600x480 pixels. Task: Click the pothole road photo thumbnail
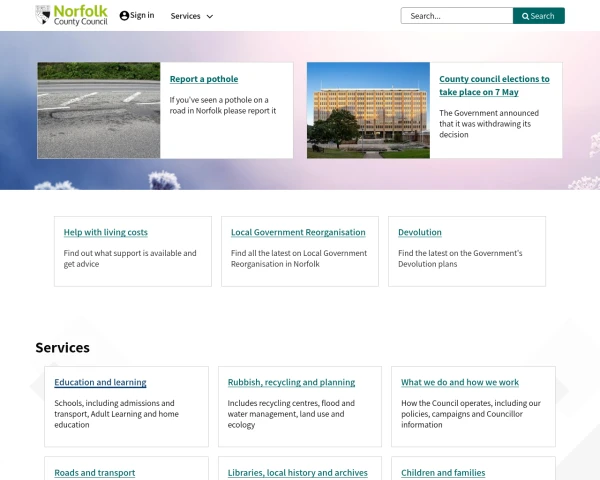click(x=99, y=111)
